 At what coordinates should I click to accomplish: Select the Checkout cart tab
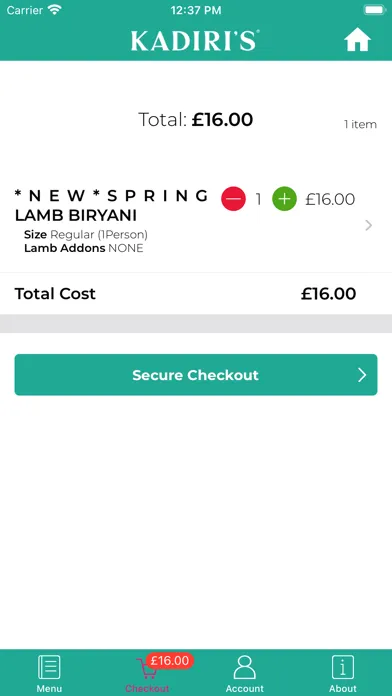point(147,673)
